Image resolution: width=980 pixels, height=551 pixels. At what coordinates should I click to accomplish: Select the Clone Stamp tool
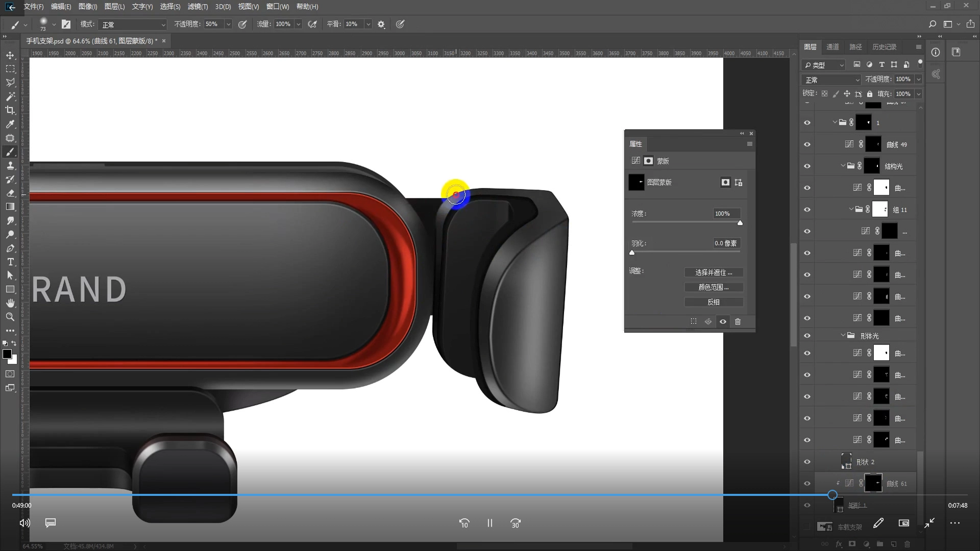point(10,166)
